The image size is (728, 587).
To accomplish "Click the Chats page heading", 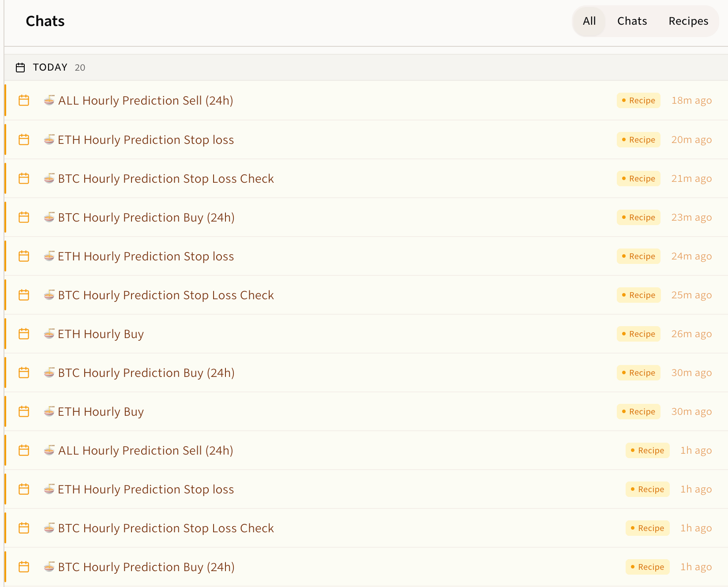I will click(x=45, y=21).
